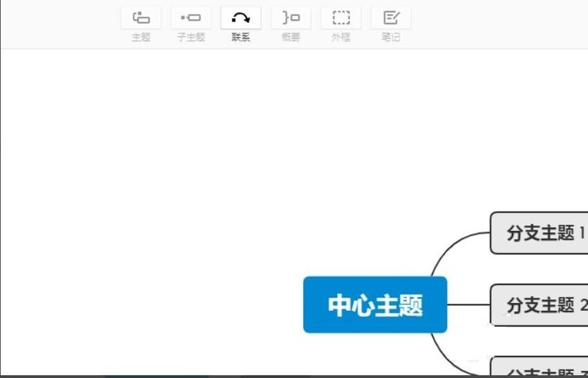Viewport: 588px width, 378px height.
Task: Select the 分支主题 1 branch node
Action: (x=540, y=233)
